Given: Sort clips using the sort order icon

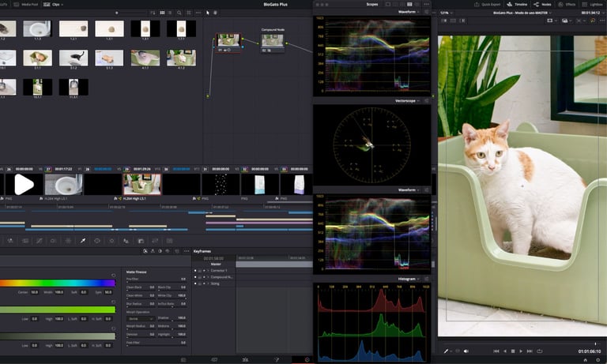Looking at the screenshot, I should [x=153, y=13].
